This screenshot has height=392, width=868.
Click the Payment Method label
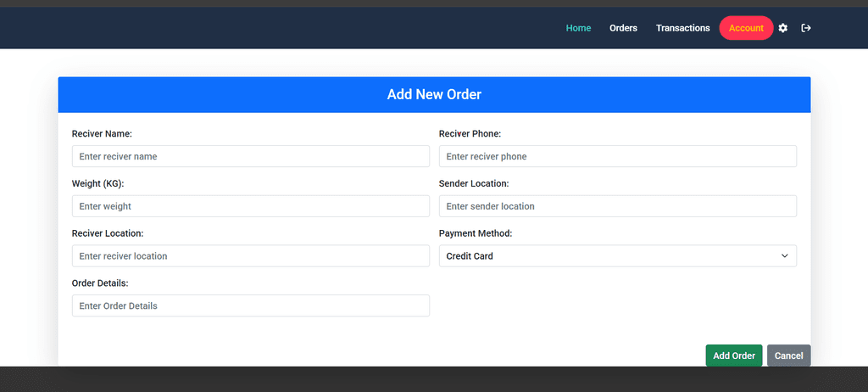[x=476, y=233]
